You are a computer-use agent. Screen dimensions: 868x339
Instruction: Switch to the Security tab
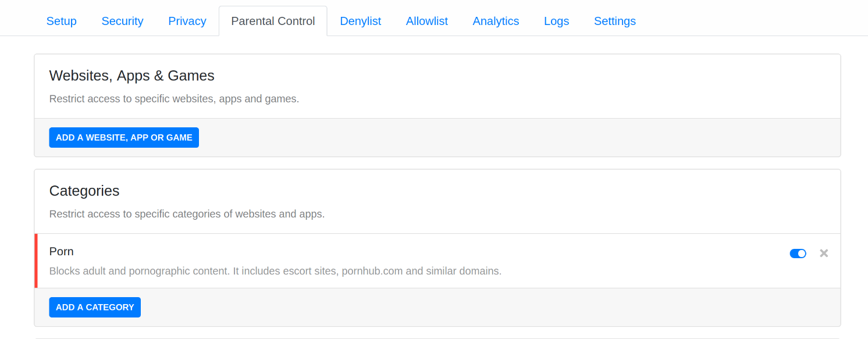[122, 21]
